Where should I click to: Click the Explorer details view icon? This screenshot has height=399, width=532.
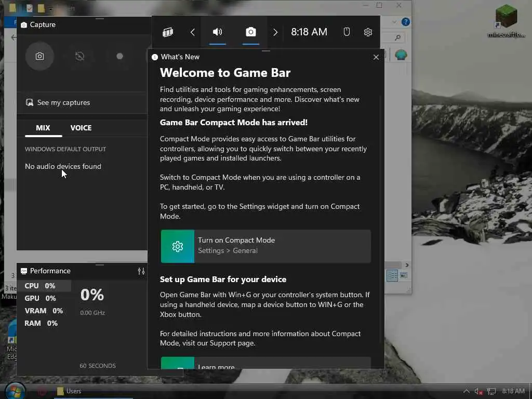pyautogui.click(x=392, y=275)
